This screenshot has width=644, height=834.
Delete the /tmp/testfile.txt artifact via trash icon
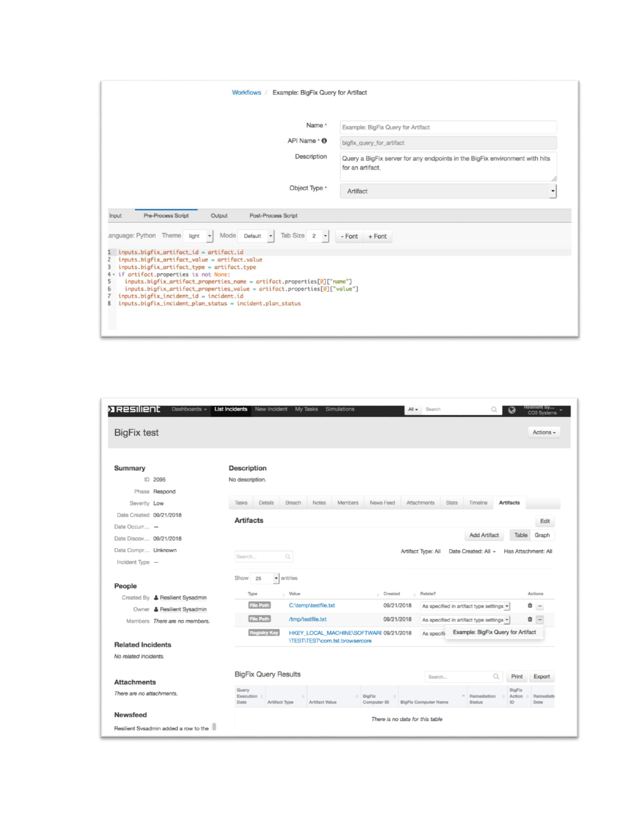pyautogui.click(x=530, y=619)
